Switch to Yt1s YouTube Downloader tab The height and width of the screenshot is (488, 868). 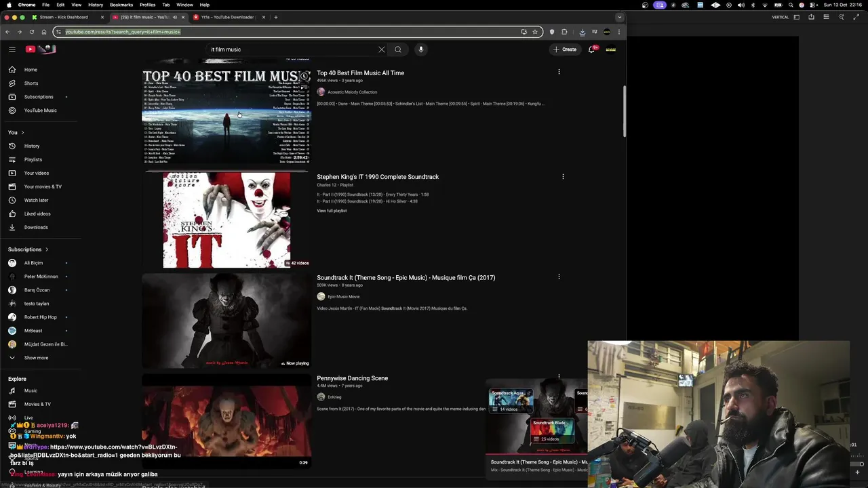click(227, 17)
